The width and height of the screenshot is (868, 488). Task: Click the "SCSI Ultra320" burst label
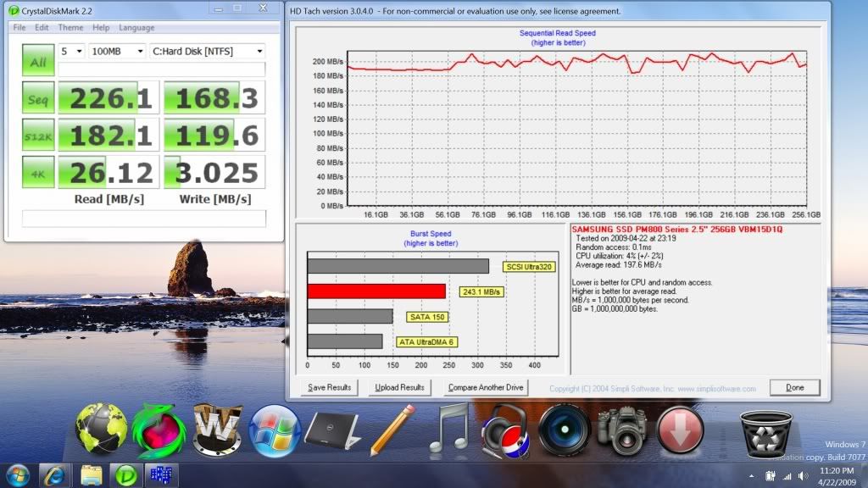click(x=529, y=267)
